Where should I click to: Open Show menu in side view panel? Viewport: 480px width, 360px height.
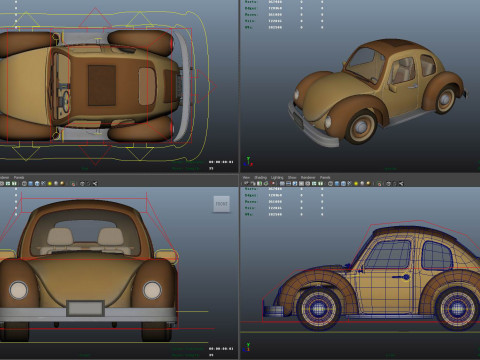(x=292, y=178)
